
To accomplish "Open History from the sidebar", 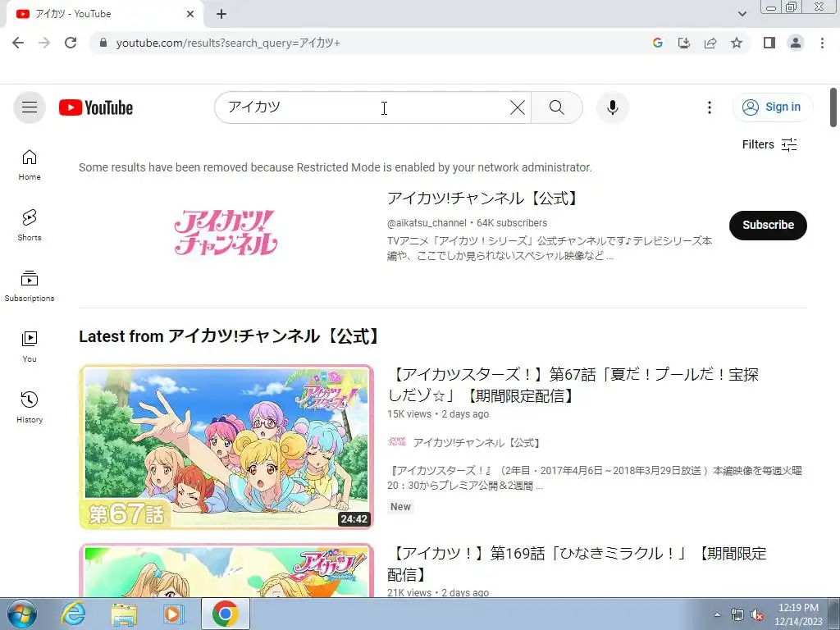I will click(x=30, y=408).
